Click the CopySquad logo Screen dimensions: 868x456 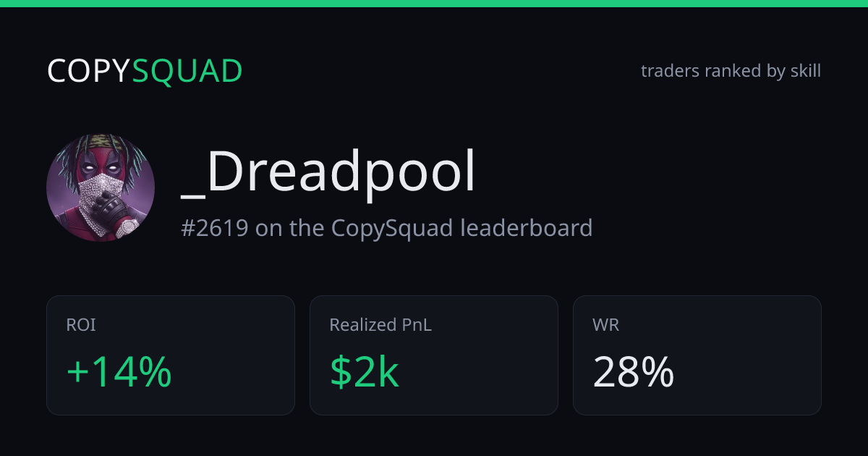pyautogui.click(x=145, y=71)
